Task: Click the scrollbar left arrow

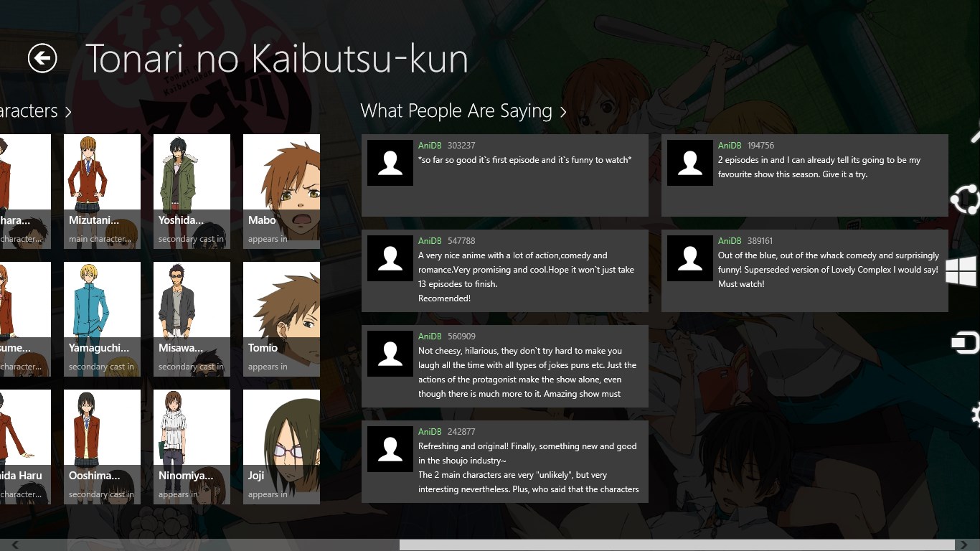Action: tap(15, 545)
